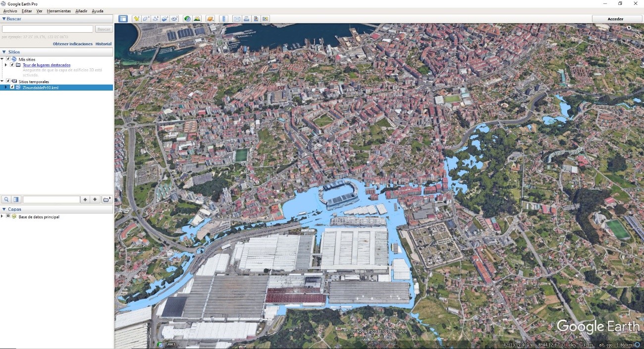Toggle the sidebar visibility button
The width and height of the screenshot is (644, 349).
pos(123,19)
